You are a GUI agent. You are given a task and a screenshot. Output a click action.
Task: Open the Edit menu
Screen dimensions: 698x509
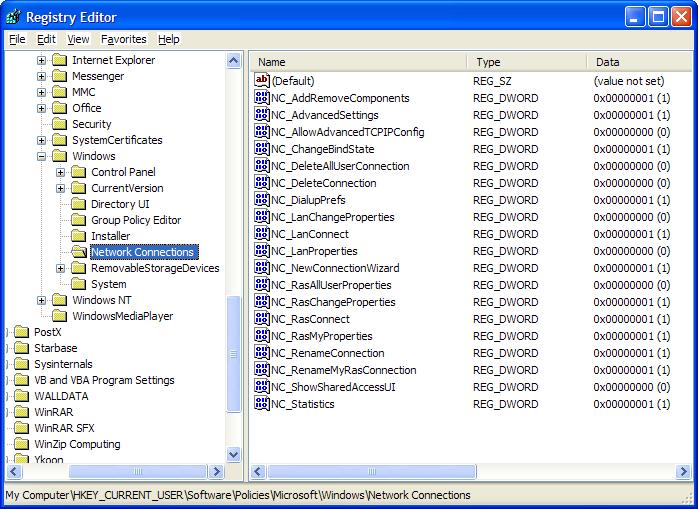click(x=46, y=39)
